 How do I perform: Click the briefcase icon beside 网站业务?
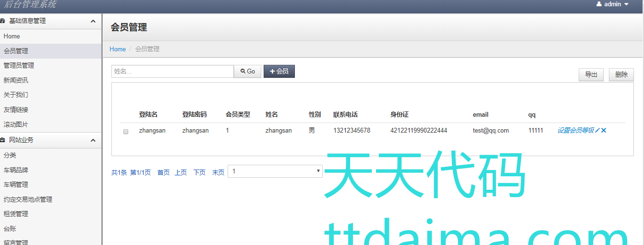coord(2,140)
